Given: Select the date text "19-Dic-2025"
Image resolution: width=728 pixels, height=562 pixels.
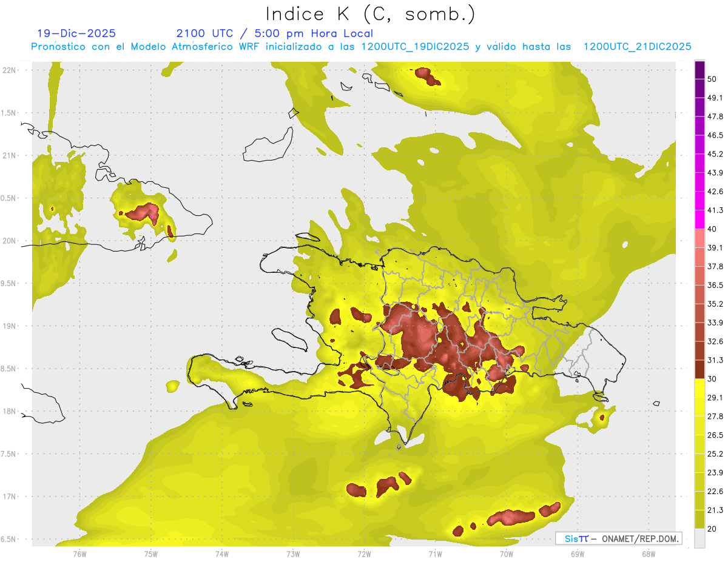Looking at the screenshot, I should coord(76,33).
